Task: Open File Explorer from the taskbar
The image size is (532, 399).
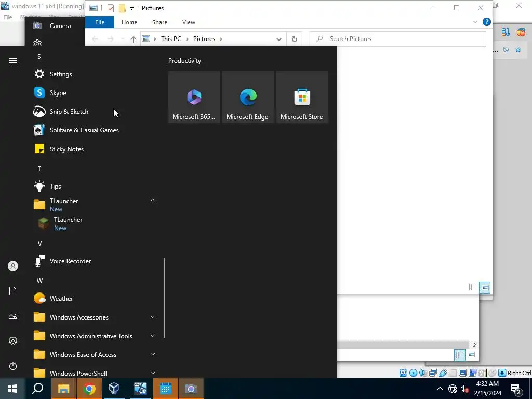Action: (63, 389)
